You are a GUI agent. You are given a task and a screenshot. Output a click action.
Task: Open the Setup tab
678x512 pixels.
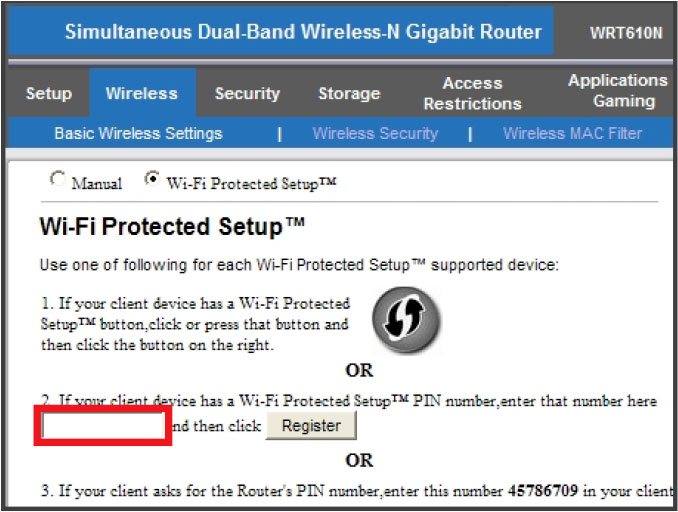(x=48, y=94)
